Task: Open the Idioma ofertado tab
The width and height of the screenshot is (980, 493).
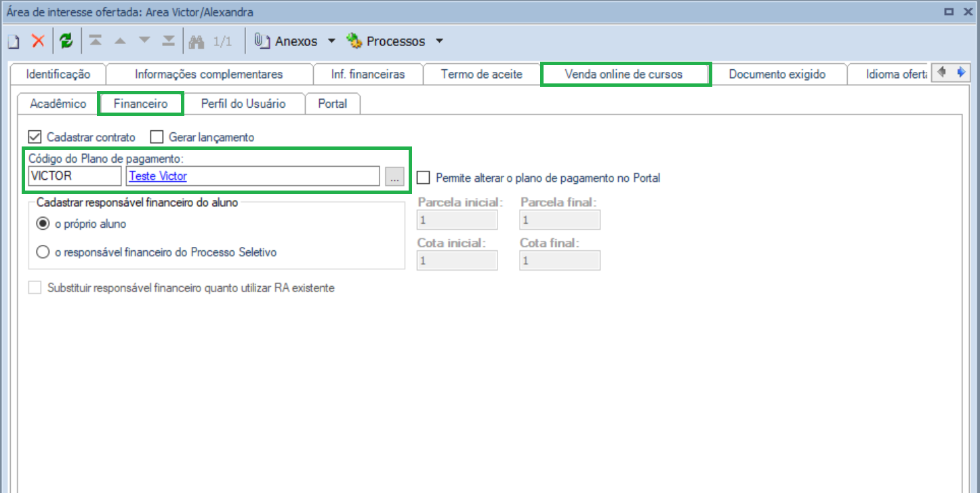Action: click(x=888, y=75)
